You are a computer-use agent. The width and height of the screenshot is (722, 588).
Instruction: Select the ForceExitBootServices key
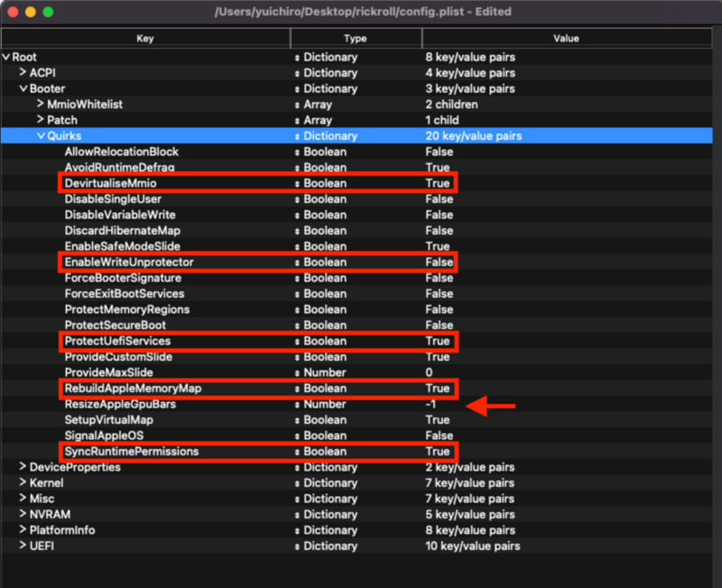(125, 293)
